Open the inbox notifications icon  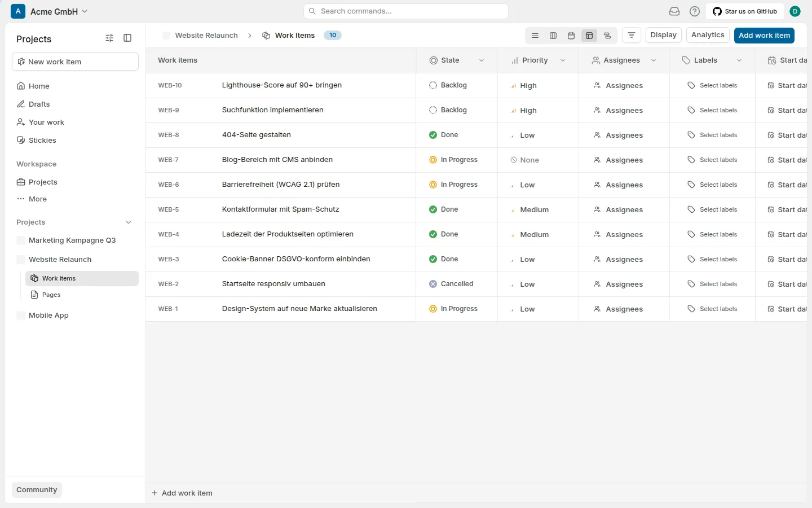tap(674, 11)
